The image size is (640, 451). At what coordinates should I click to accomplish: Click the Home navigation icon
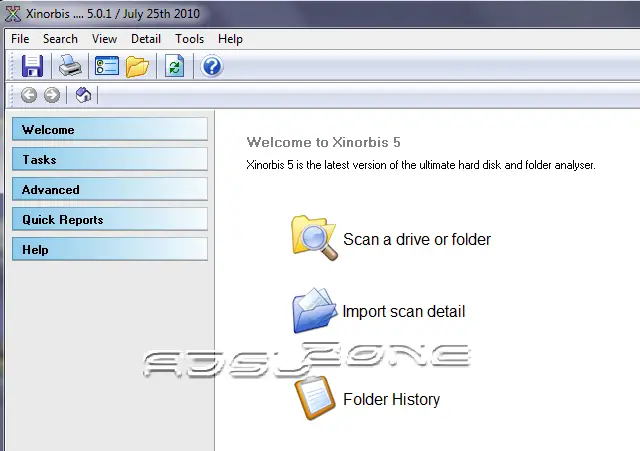pyautogui.click(x=83, y=95)
